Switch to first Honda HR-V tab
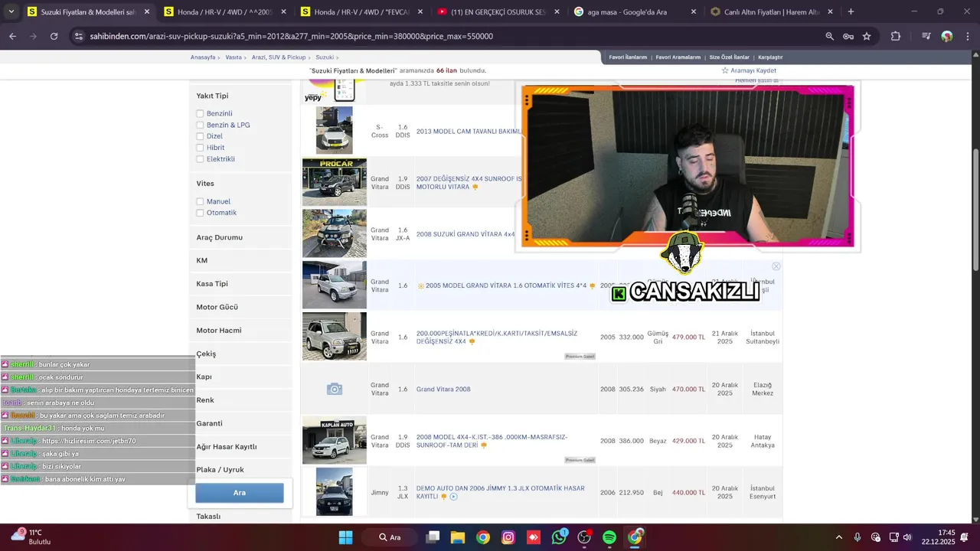980x551 pixels. point(224,11)
